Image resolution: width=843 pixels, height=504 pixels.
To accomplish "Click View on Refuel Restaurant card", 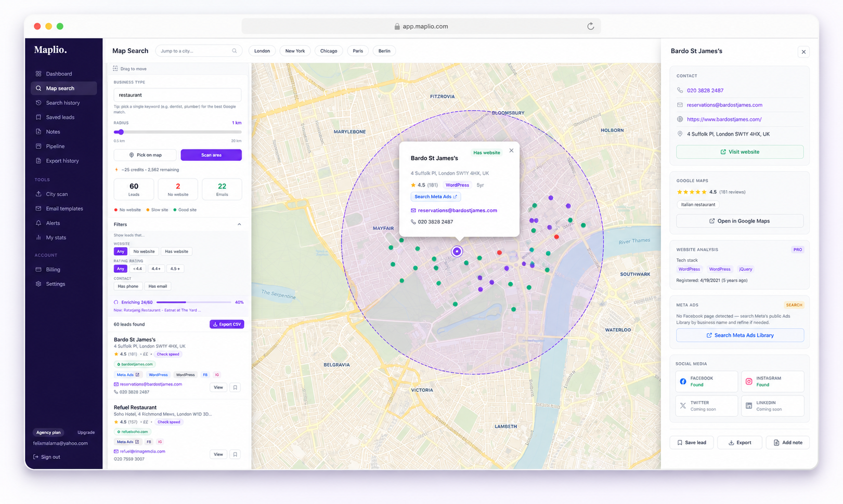I will pyautogui.click(x=218, y=455).
